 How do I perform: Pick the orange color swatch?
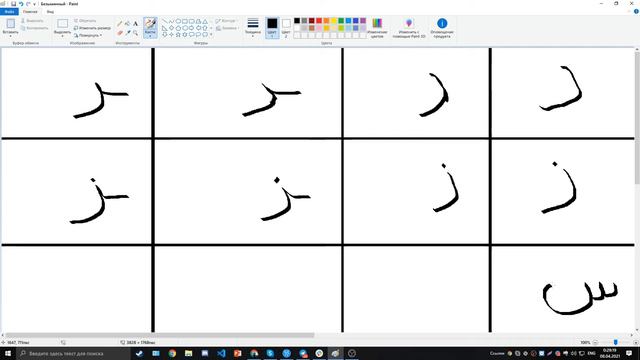(x=327, y=21)
